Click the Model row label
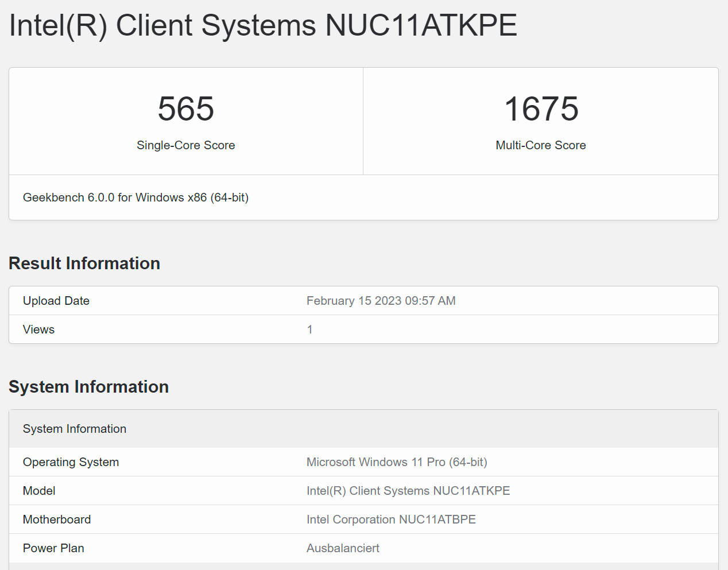The height and width of the screenshot is (570, 728). (x=39, y=491)
